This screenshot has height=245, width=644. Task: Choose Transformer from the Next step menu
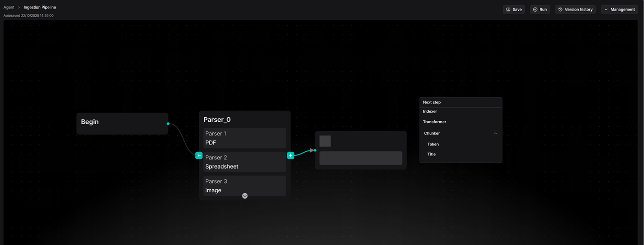(435, 122)
